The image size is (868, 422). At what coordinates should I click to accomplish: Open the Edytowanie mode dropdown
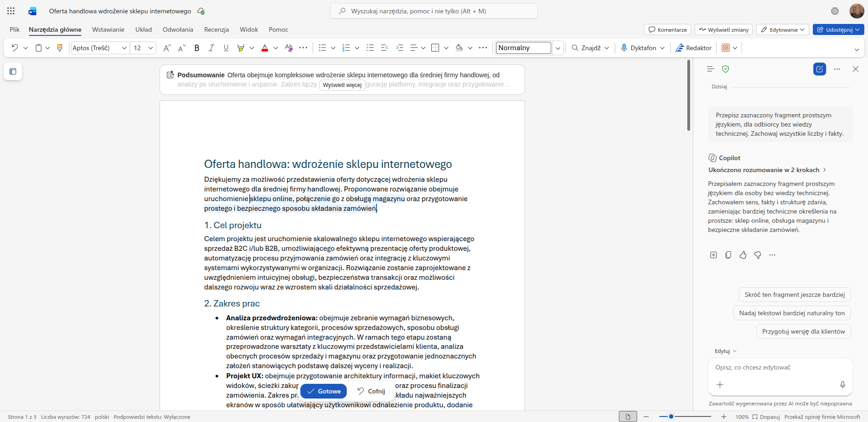783,29
